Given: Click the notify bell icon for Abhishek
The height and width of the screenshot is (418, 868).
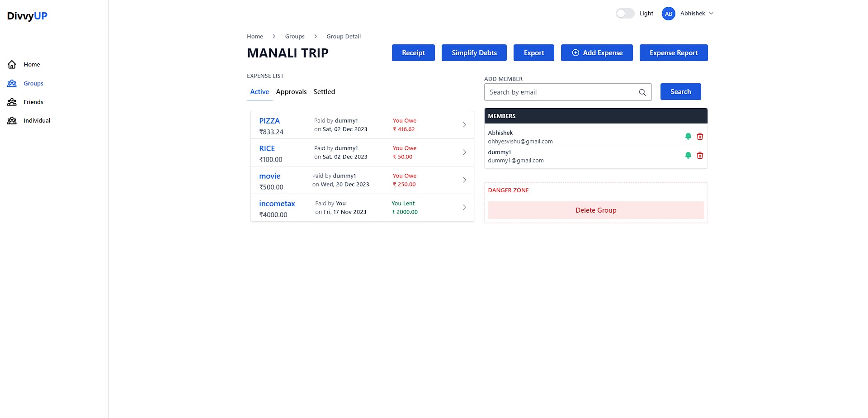Looking at the screenshot, I should click(x=688, y=137).
